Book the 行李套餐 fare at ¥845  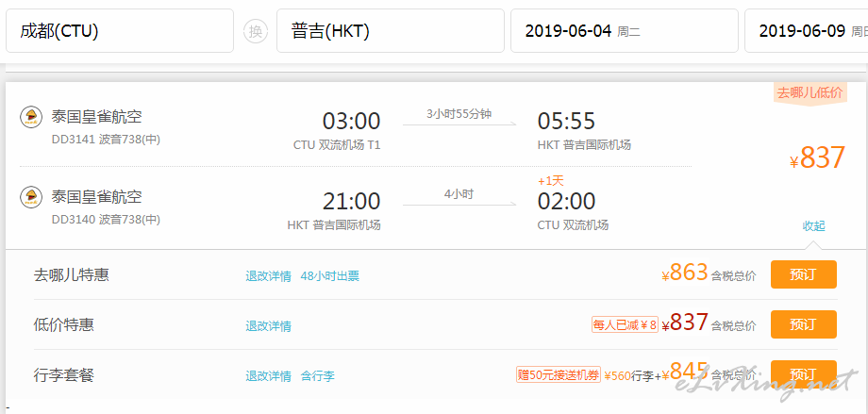[803, 374]
